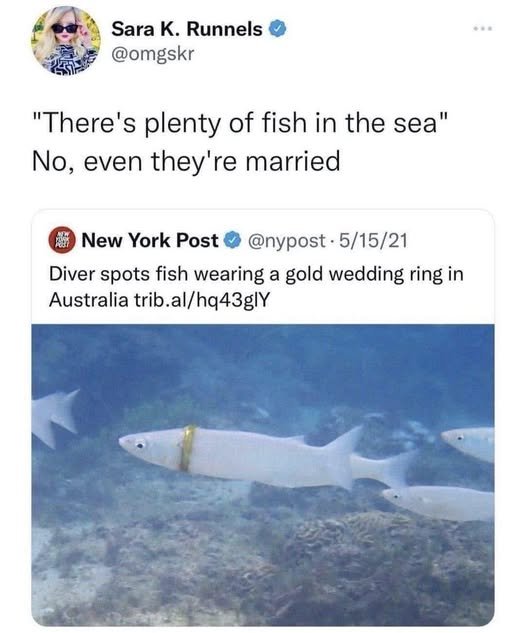Click Sara K. Runnels verified badge

point(278,29)
